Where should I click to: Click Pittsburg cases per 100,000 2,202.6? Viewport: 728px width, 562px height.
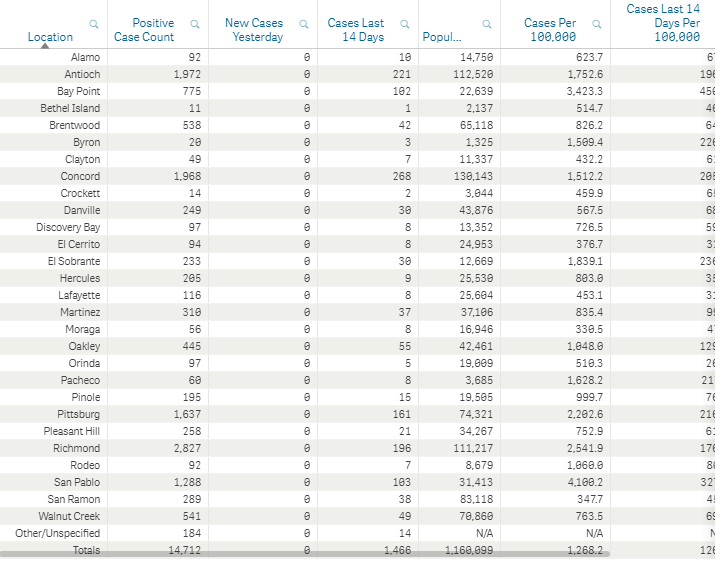click(585, 414)
